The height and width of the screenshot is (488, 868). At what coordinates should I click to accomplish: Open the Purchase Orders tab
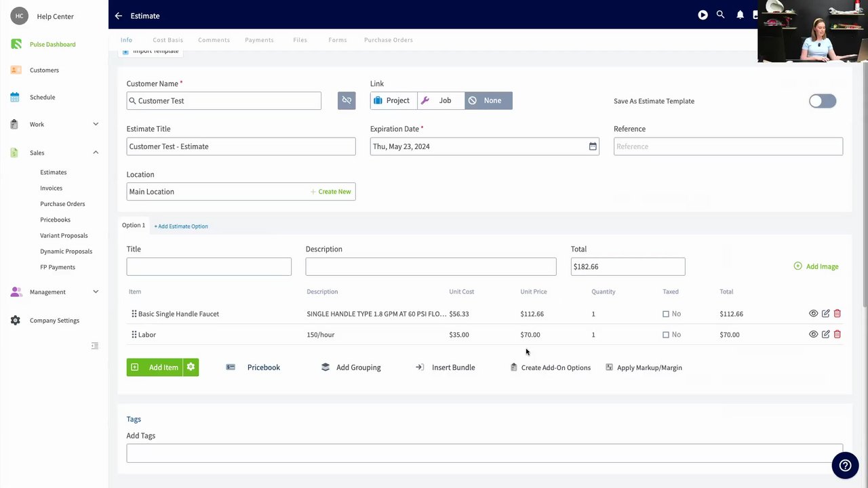pos(389,40)
